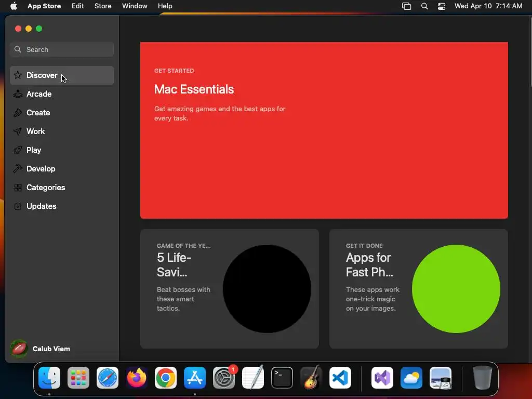Click the Create paintbrush icon
The width and height of the screenshot is (532, 399).
point(18,113)
